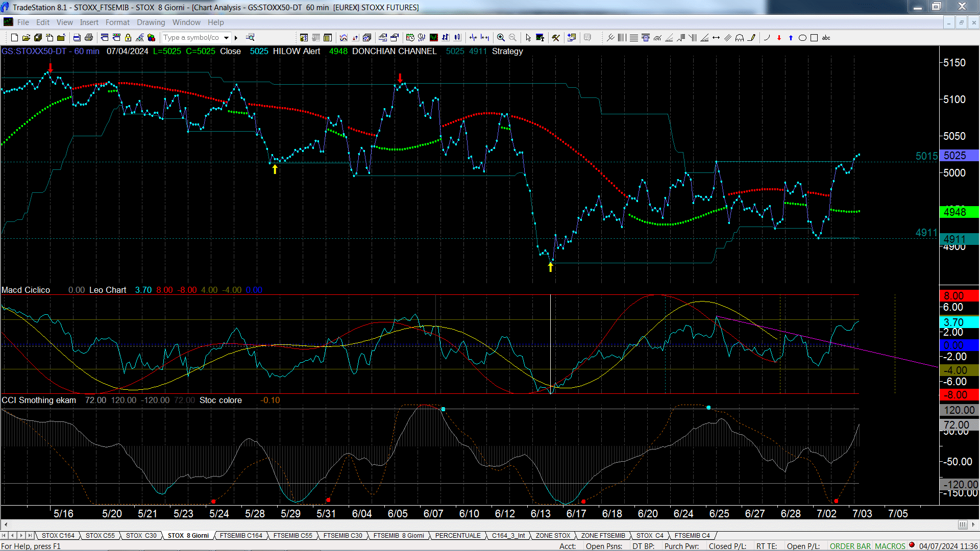Click the cycle arcs drawing tool
This screenshot has width=980, height=551.
tap(740, 38)
